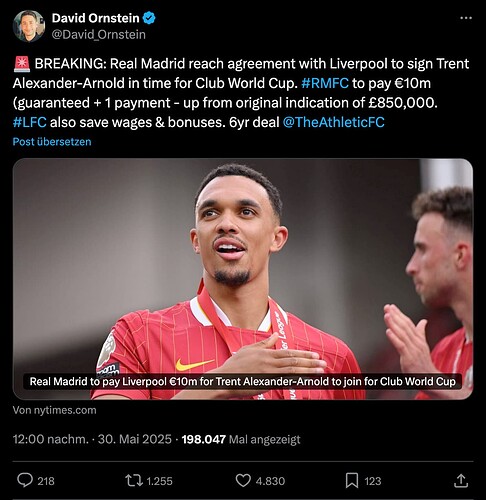Viewport: 486px width, 500px height.
Task: Like the post with heart icon
Action: coord(243,481)
